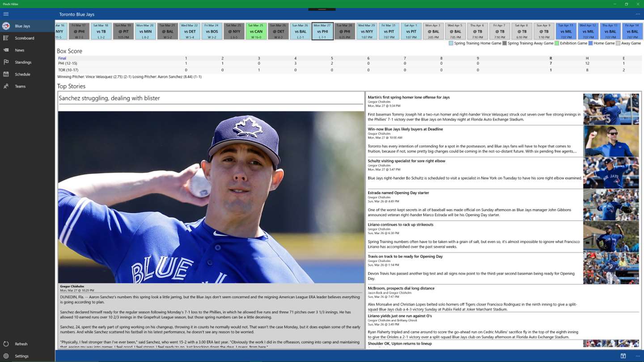Image resolution: width=644 pixels, height=362 pixels.
Task: Select the Fri Mar 17 @ PHI game
Action: pyautogui.click(x=79, y=31)
